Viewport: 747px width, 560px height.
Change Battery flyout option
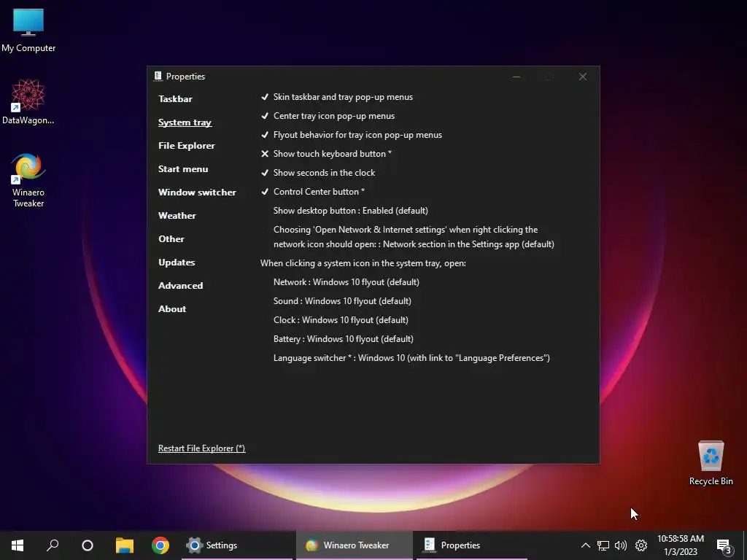coord(344,339)
